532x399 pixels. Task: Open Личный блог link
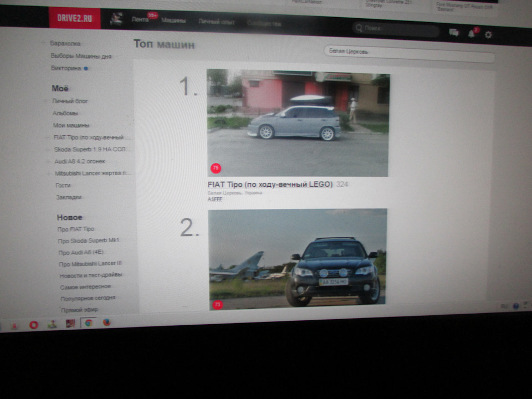pyautogui.click(x=70, y=101)
